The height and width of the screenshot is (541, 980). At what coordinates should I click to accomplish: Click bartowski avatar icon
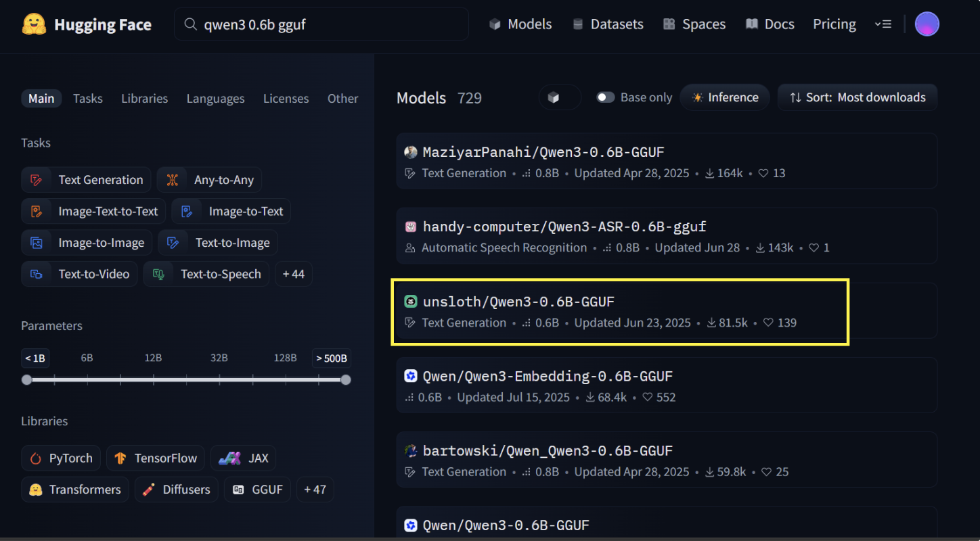tap(411, 450)
